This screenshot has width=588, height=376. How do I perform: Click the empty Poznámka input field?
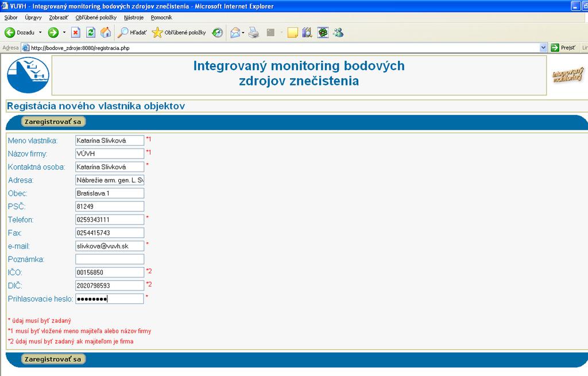point(110,259)
